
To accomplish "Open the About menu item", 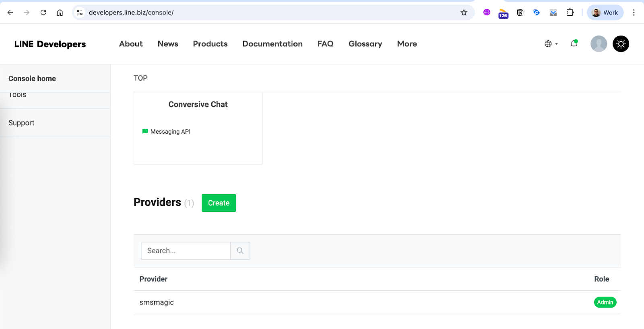I will (131, 43).
